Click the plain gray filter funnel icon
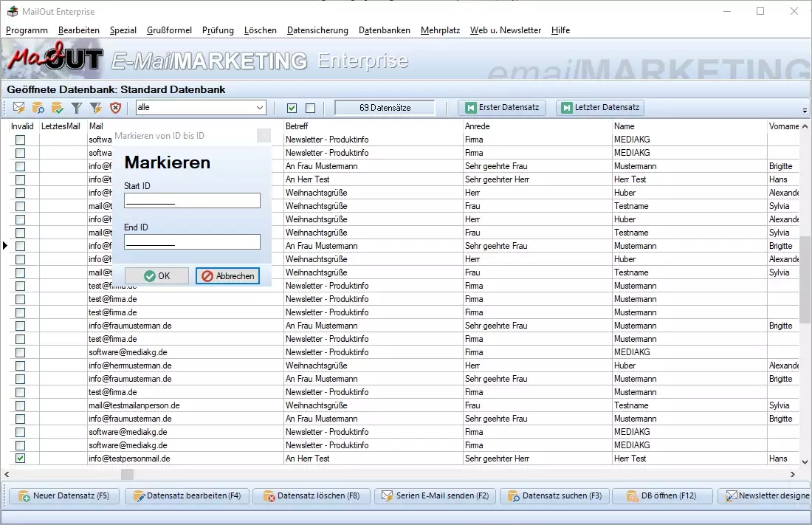This screenshot has width=812, height=525. pos(77,108)
